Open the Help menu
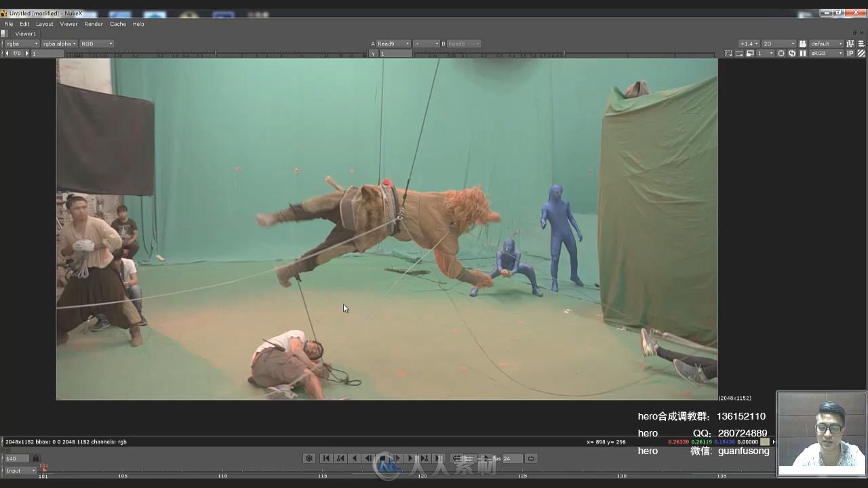 coord(138,24)
